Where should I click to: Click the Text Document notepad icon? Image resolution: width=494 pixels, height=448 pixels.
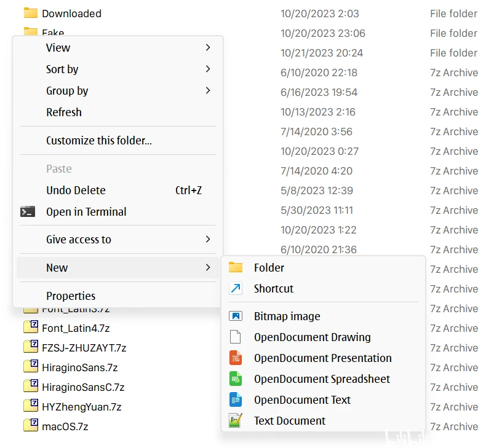pyautogui.click(x=236, y=421)
